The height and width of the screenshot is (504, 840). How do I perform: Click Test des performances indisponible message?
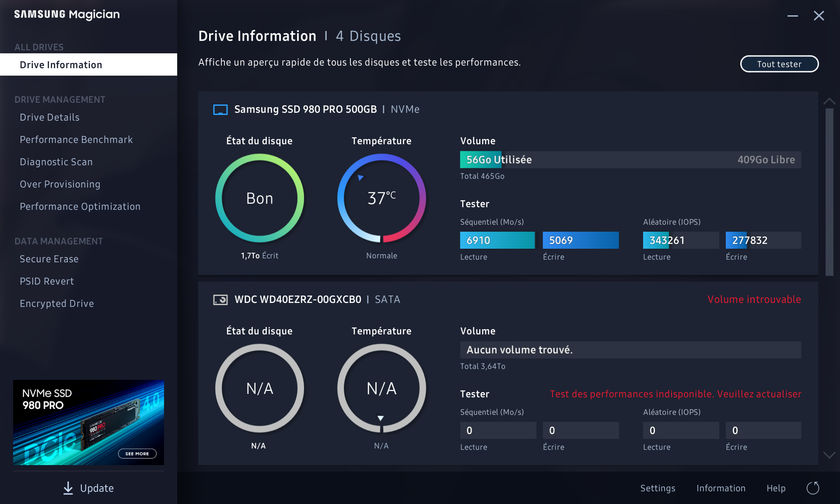pyautogui.click(x=675, y=394)
